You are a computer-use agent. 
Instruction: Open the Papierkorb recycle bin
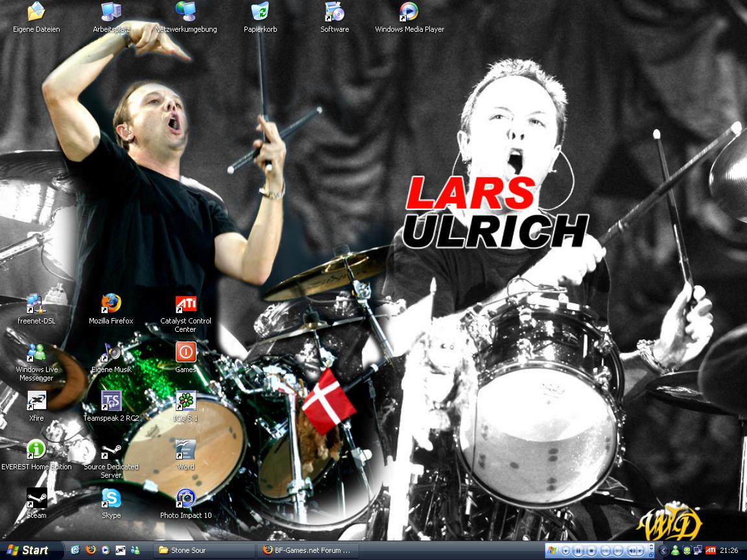point(260,17)
